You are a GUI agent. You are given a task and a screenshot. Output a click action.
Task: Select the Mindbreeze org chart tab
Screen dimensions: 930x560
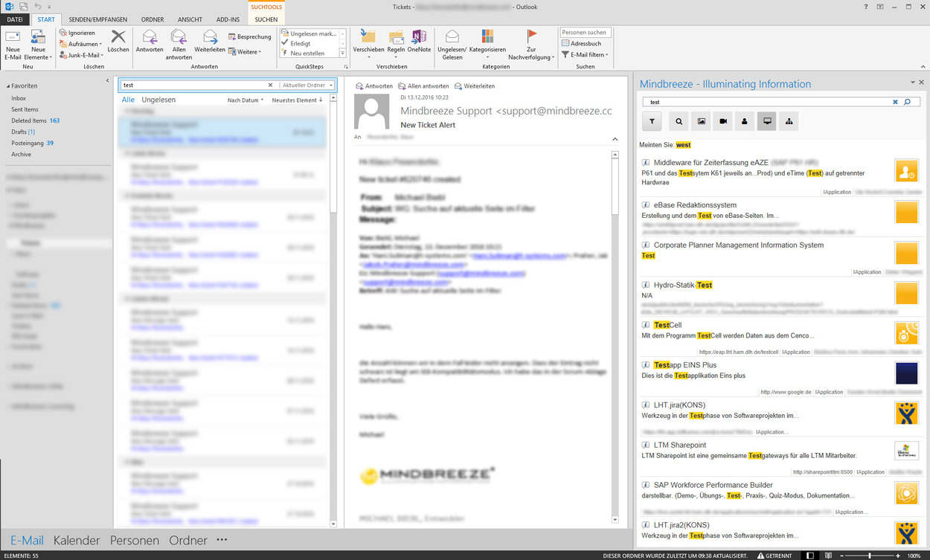789,121
